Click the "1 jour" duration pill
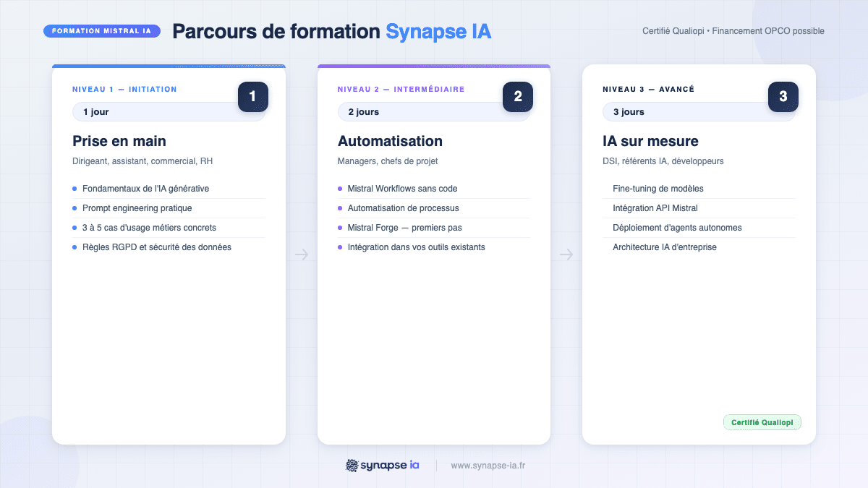The image size is (868, 488). click(x=169, y=112)
